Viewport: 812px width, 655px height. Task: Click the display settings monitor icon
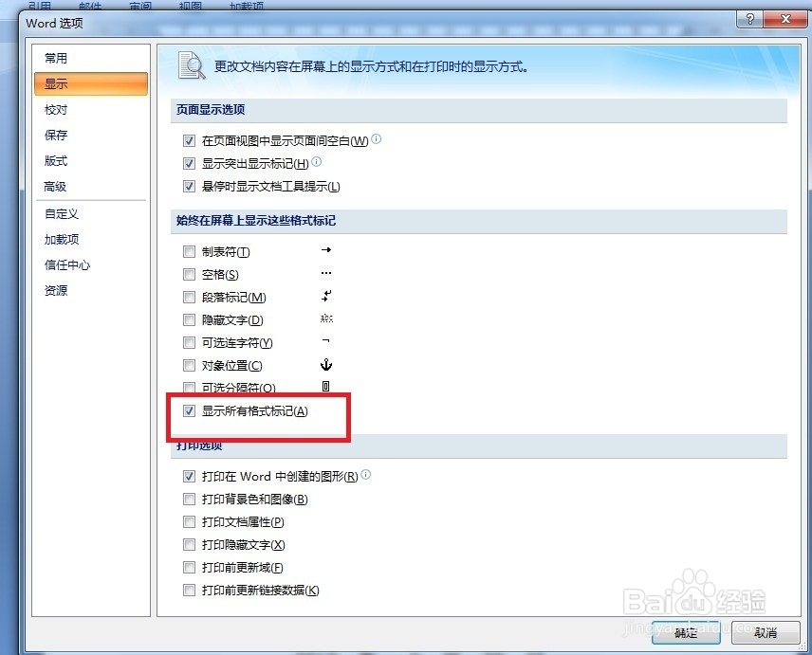tap(190, 64)
